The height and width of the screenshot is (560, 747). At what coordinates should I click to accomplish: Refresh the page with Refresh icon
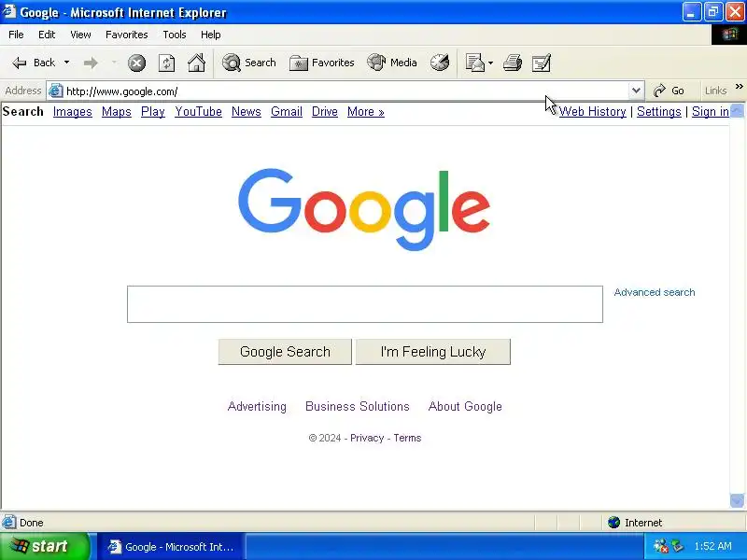[166, 63]
